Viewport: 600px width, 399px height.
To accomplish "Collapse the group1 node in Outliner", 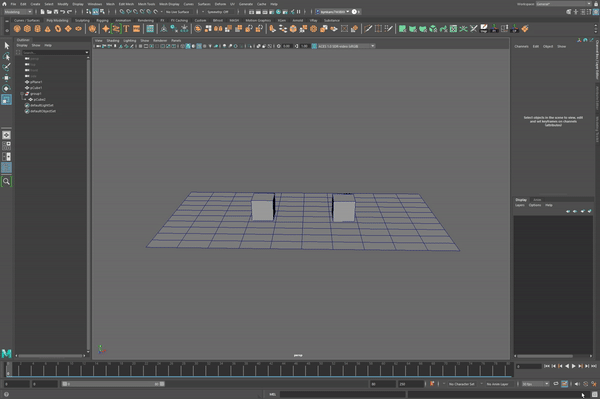I will click(x=22, y=94).
